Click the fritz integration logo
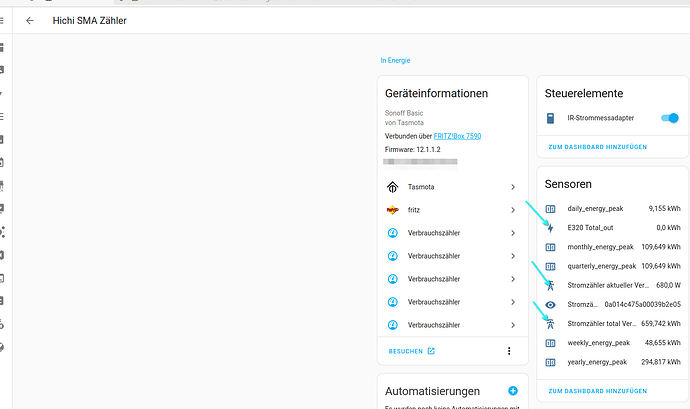The width and height of the screenshot is (690, 409). [393, 210]
